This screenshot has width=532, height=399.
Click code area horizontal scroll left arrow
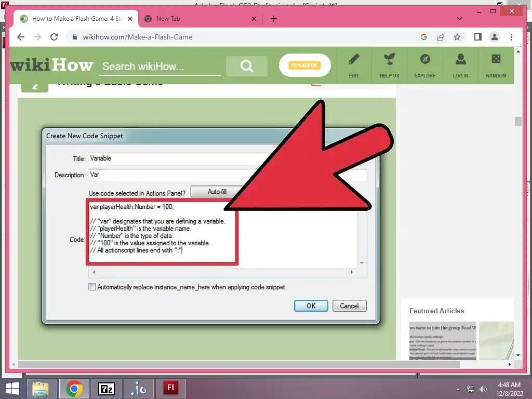[94, 272]
